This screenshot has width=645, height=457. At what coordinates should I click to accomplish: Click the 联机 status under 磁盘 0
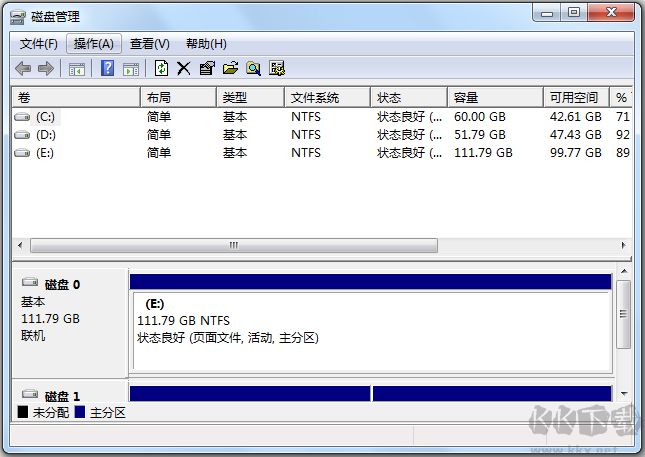(x=33, y=336)
